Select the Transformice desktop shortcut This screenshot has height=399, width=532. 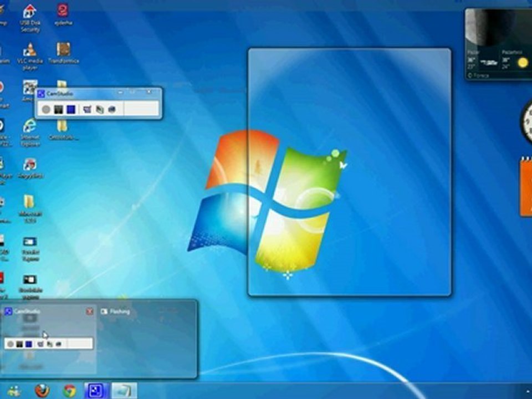click(x=63, y=53)
